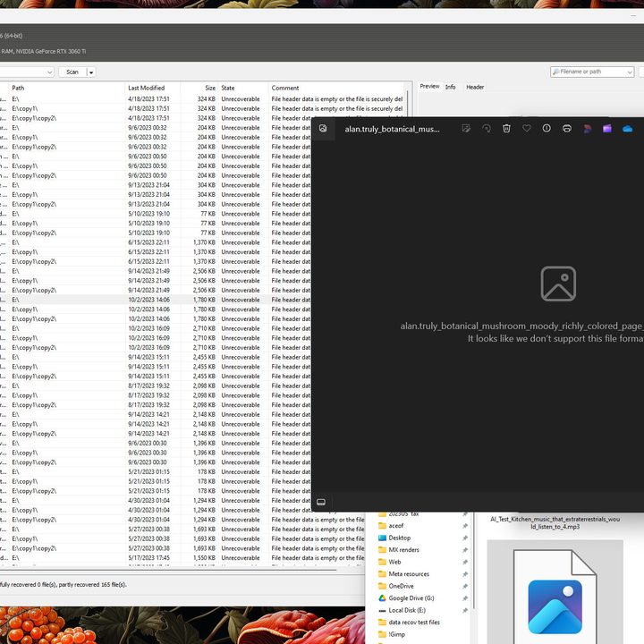Click the Scan button

point(72,72)
